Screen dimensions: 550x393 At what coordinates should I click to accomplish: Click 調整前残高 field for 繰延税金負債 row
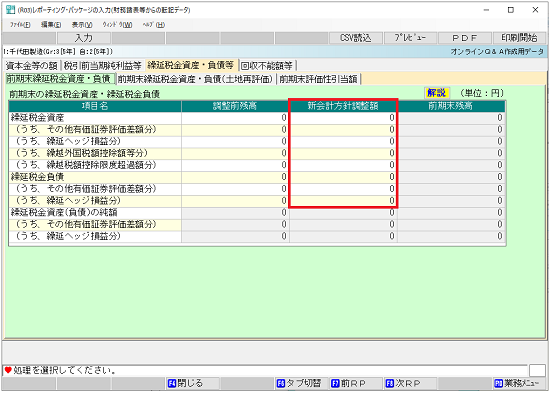[235, 177]
